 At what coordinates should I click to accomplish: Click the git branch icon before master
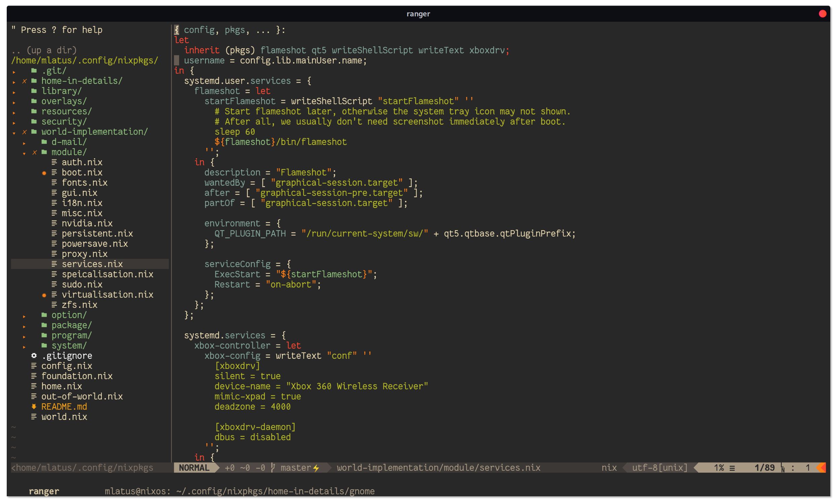click(x=273, y=468)
